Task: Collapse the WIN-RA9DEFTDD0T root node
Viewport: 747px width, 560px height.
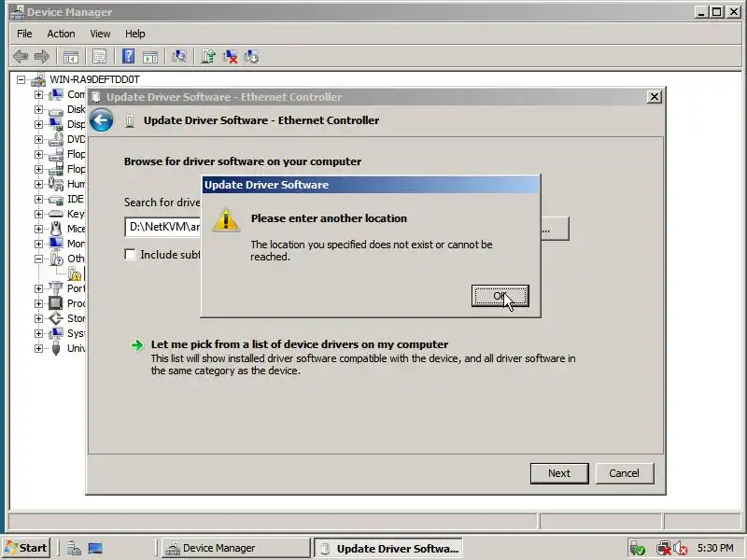Action: click(x=21, y=79)
